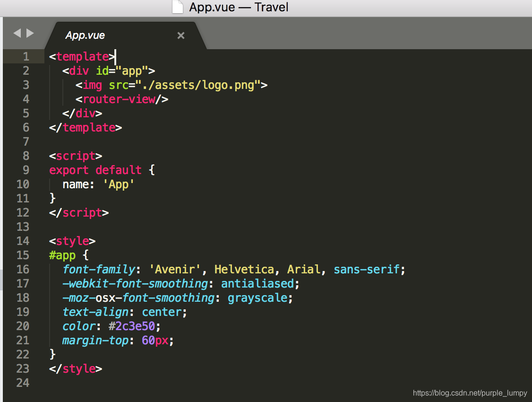Click line number 24 in gutter
The height and width of the screenshot is (402, 532).
tap(23, 383)
